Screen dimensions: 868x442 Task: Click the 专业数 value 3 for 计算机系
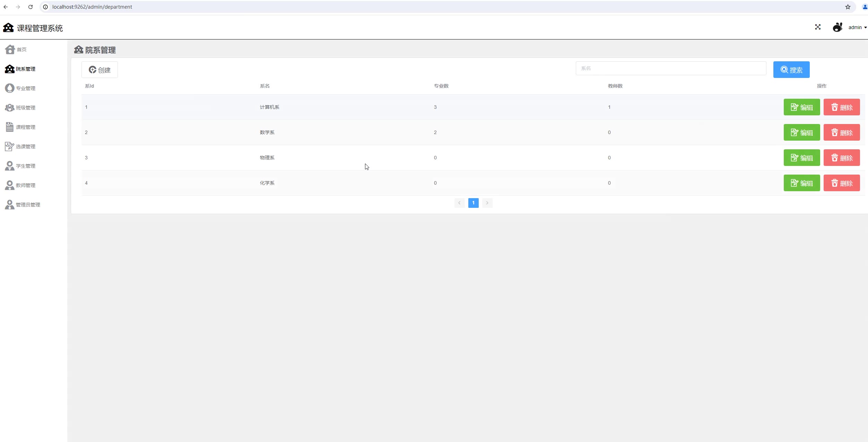click(x=435, y=107)
